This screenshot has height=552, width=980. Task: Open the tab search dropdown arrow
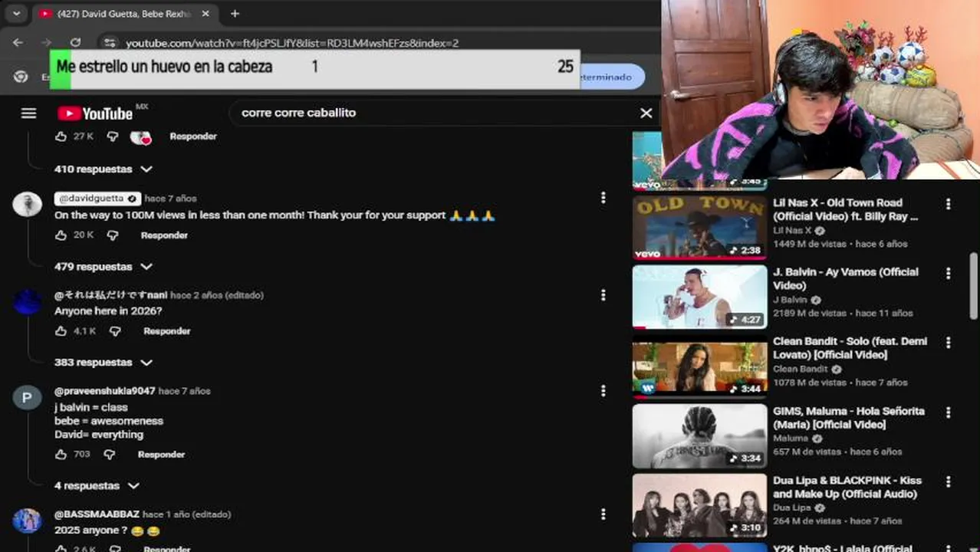pyautogui.click(x=16, y=14)
